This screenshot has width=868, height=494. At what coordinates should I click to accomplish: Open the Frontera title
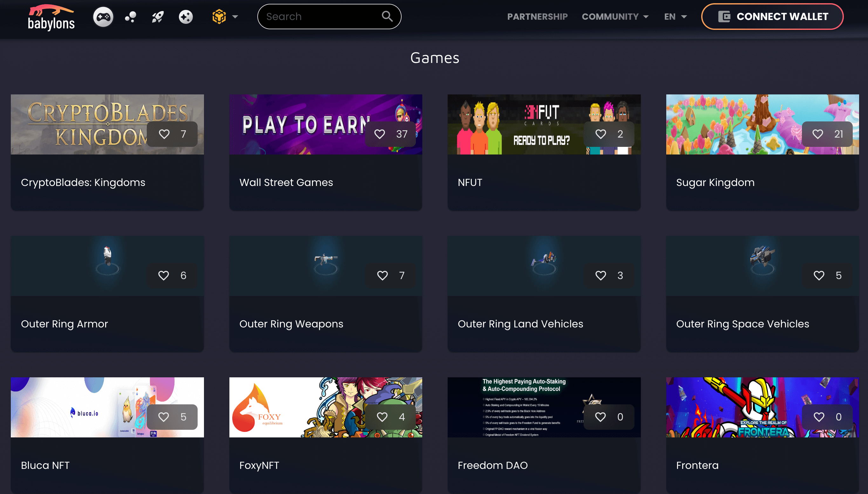697,465
